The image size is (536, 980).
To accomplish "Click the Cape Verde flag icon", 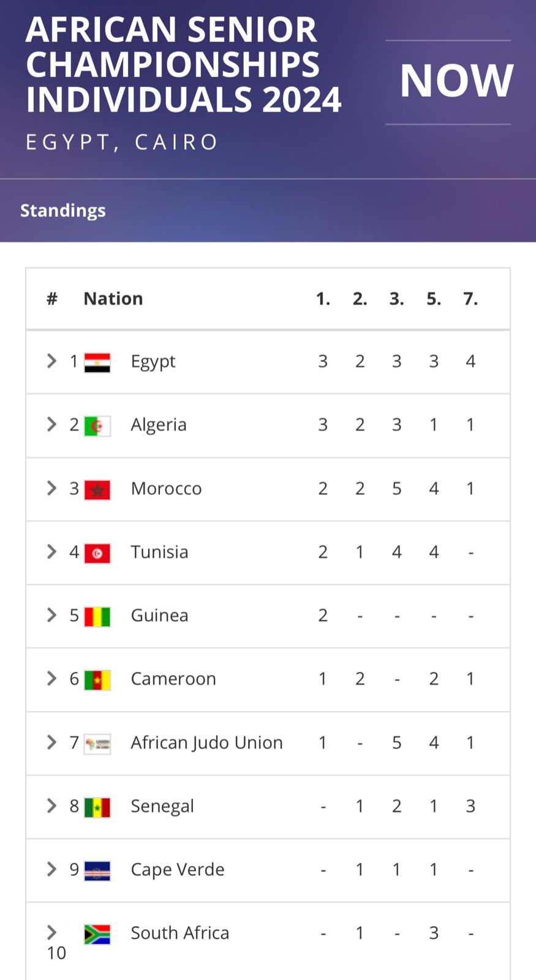I will pyautogui.click(x=97, y=870).
